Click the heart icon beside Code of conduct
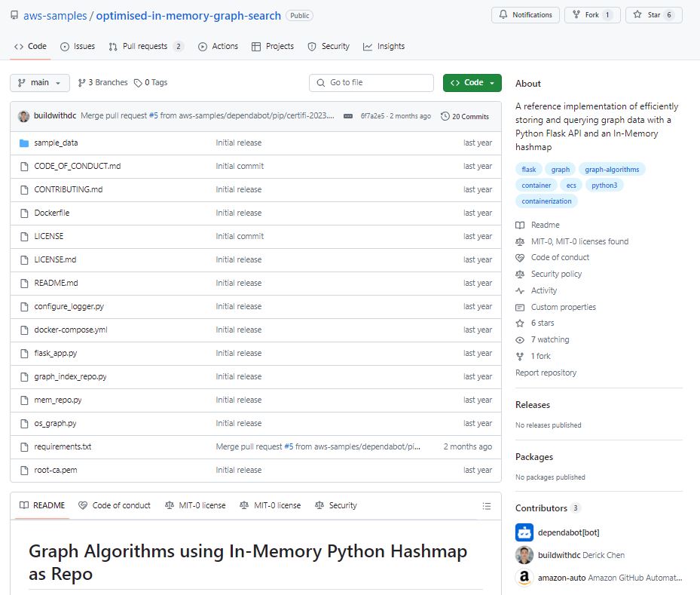 pos(520,258)
